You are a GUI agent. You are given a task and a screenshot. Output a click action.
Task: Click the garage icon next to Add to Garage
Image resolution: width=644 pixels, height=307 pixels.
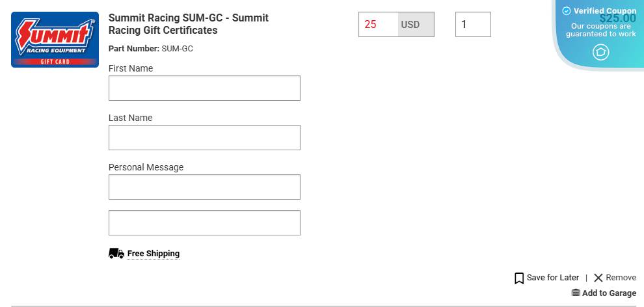tap(576, 293)
